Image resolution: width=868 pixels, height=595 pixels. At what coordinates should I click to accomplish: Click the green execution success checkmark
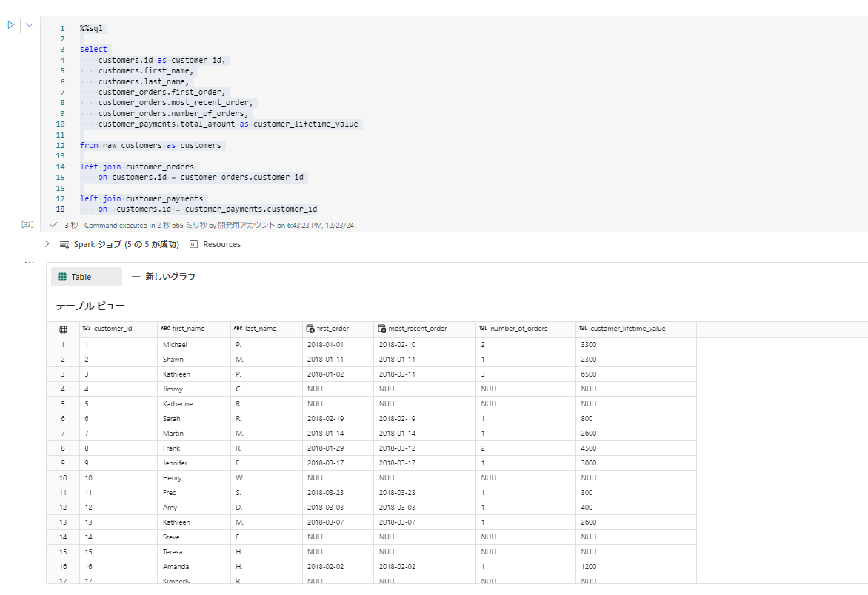(x=54, y=225)
